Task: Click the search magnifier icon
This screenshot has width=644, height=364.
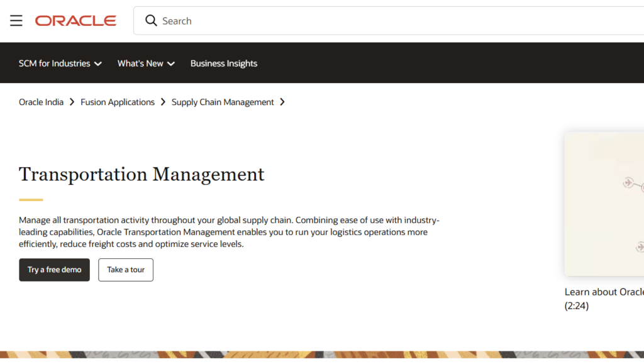Action: [151, 21]
